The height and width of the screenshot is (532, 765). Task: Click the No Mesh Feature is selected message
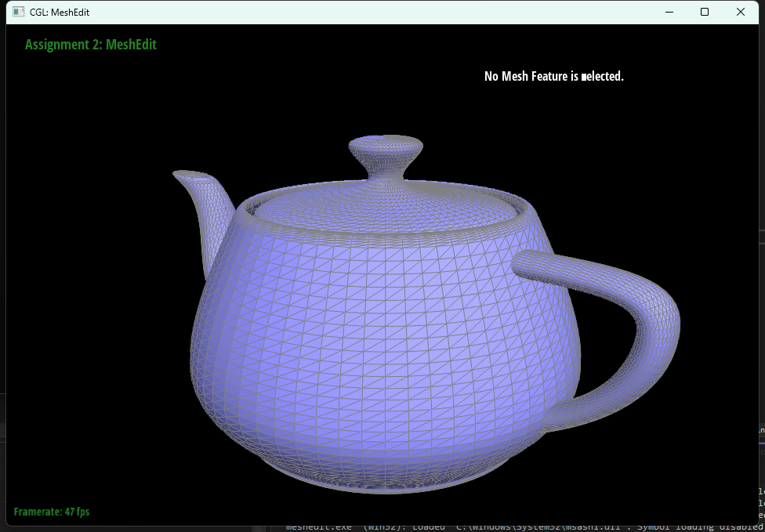tap(554, 76)
